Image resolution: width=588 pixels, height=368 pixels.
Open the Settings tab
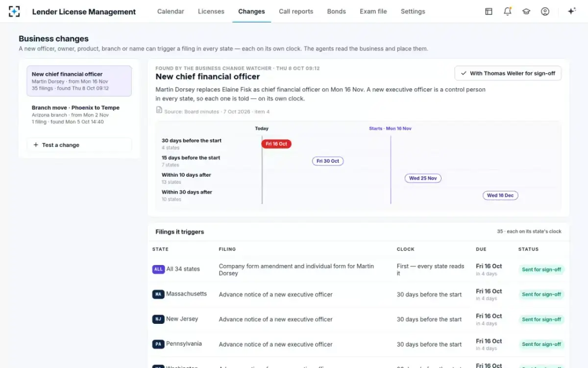pyautogui.click(x=413, y=11)
